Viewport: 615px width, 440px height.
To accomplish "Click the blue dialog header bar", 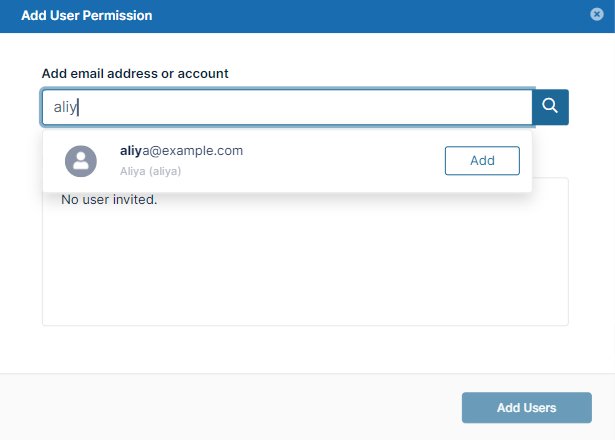I will tap(350, 16).
